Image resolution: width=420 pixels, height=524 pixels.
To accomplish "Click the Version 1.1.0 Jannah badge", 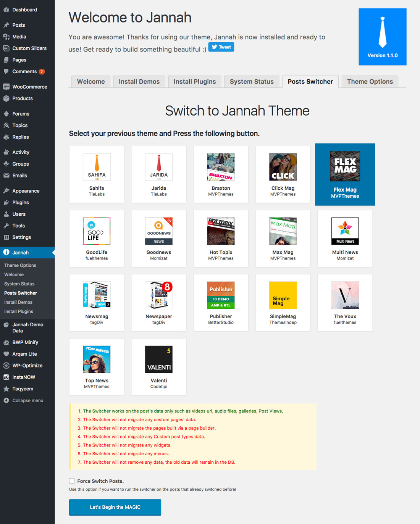I will (383, 37).
